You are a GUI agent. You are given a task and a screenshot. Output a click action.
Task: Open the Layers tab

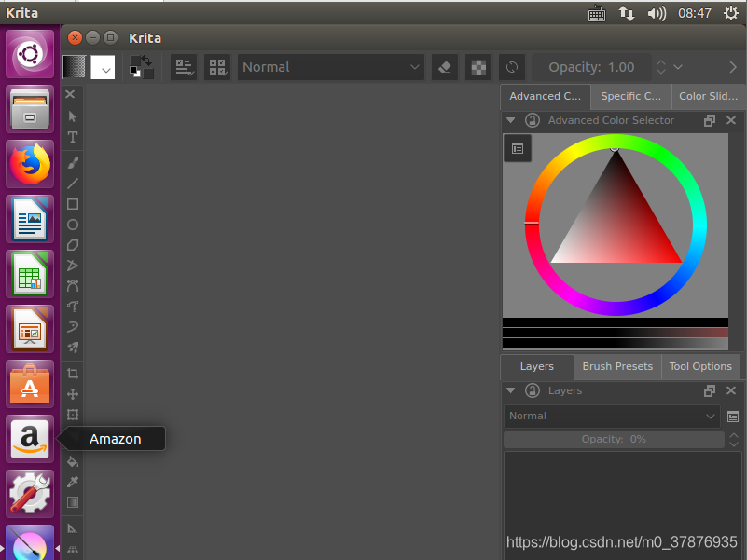pos(537,367)
